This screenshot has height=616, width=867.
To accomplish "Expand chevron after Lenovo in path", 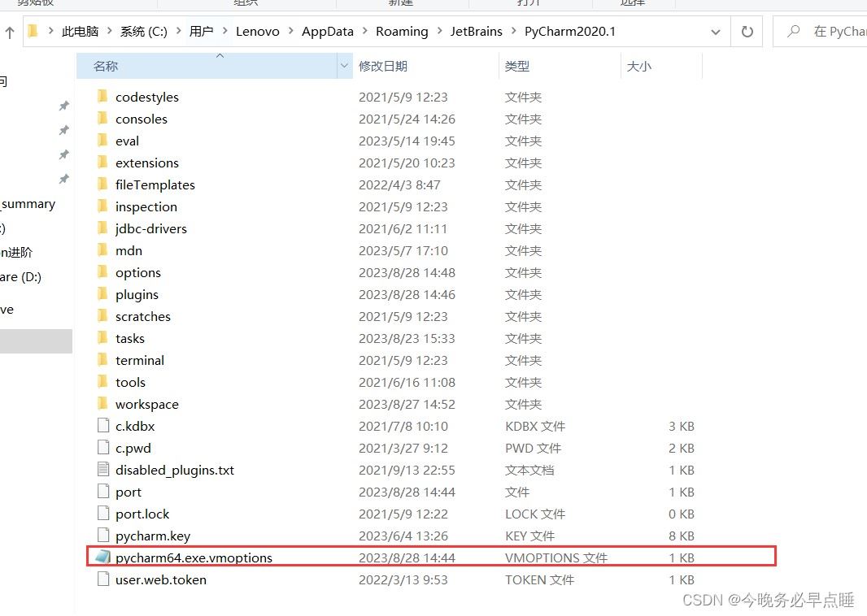I will click(x=290, y=31).
